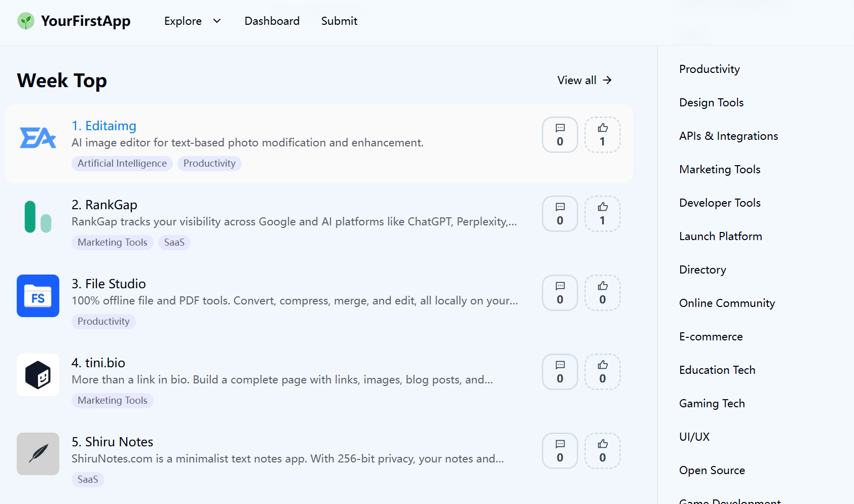This screenshot has width=854, height=504.
Task: Open the RankGap listing title
Action: (x=104, y=205)
